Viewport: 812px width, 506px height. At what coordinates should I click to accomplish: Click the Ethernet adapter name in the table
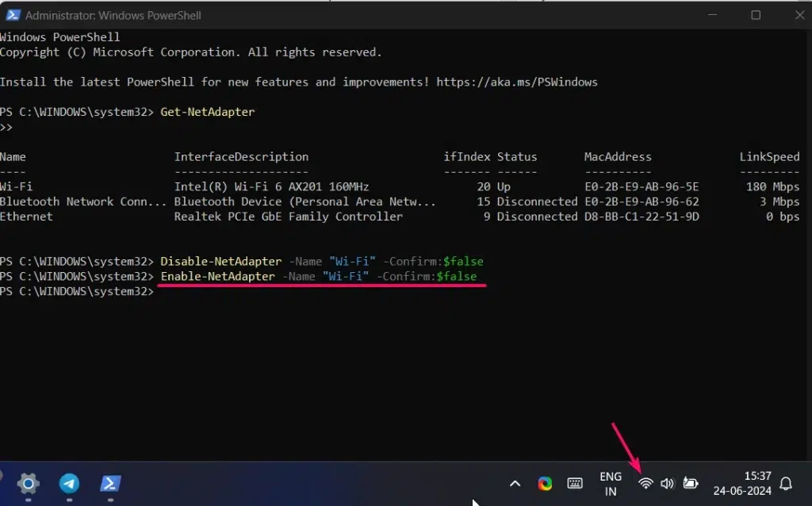(26, 217)
